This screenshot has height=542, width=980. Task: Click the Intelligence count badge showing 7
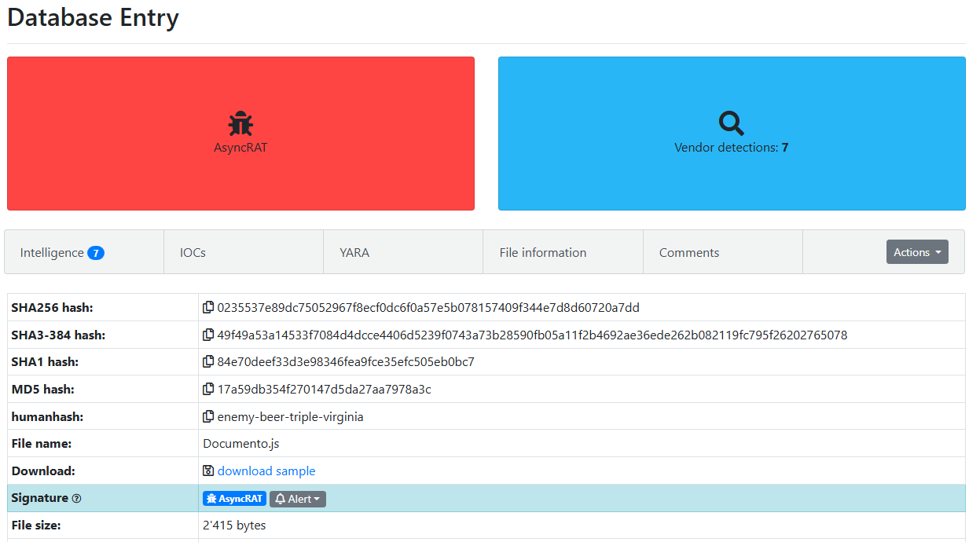98,251
